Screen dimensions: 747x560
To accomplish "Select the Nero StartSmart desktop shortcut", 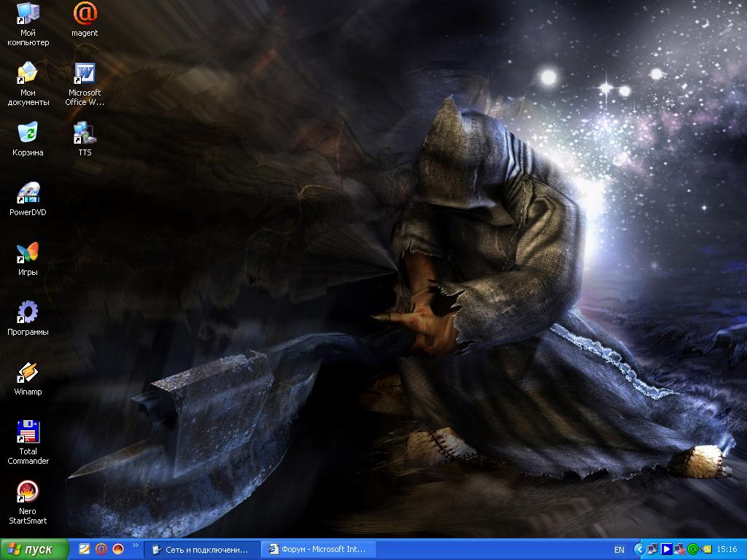I will point(28,502).
